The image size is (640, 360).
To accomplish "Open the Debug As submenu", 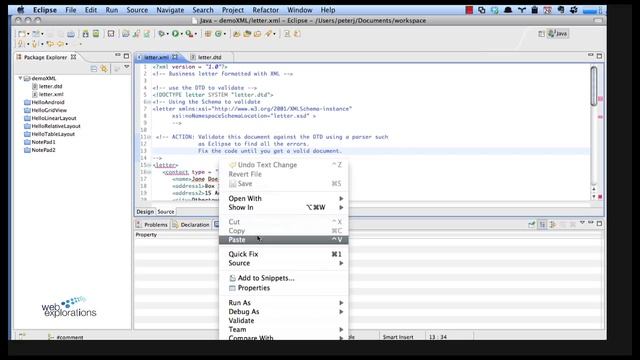I will coord(284,311).
